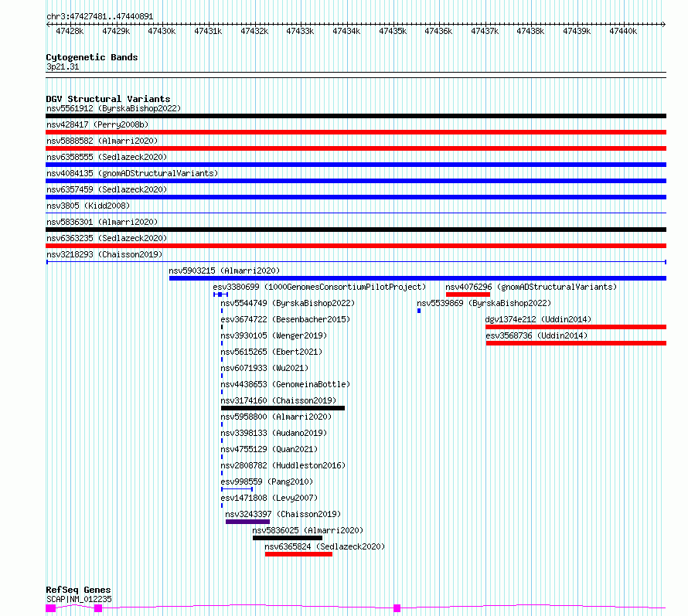Click esv1471808 (Levy2007) label

point(269,498)
